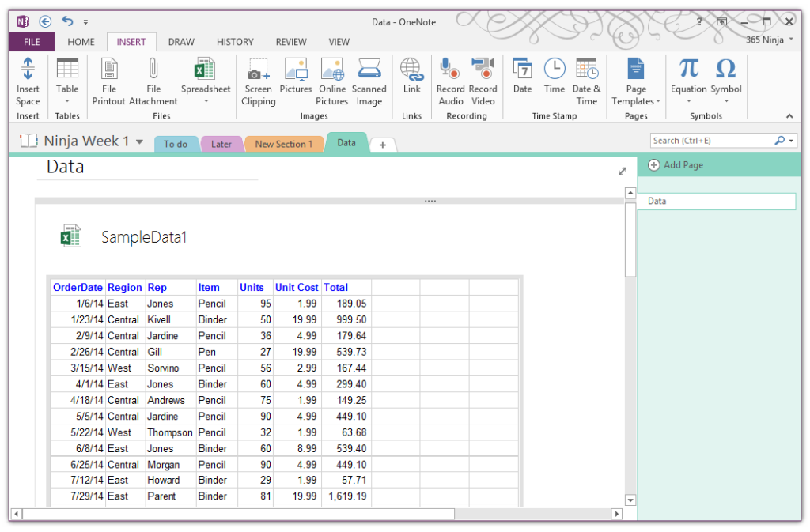This screenshot has height=532, width=810.
Task: Click the vertical scrollbar down arrow
Action: (x=630, y=500)
